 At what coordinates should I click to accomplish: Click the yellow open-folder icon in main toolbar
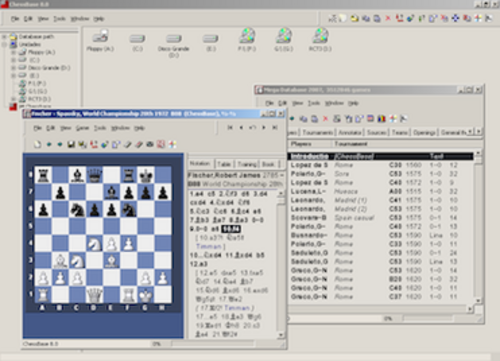tap(355, 18)
